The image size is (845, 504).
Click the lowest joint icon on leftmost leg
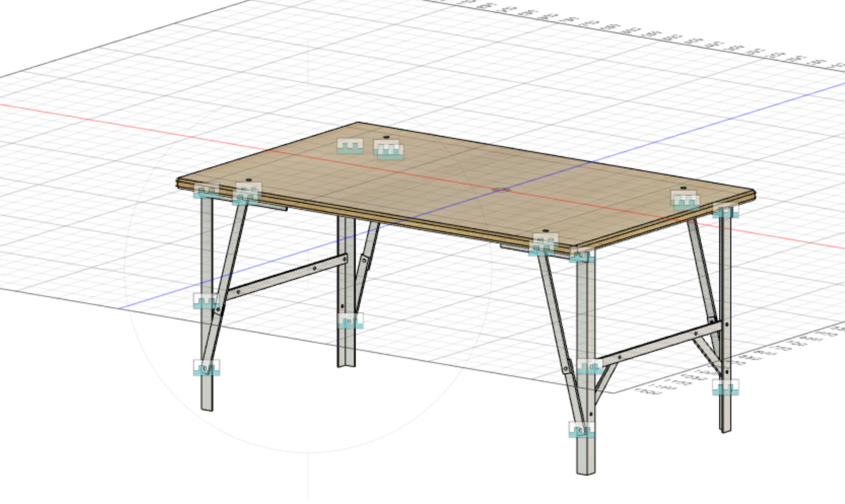206,368
